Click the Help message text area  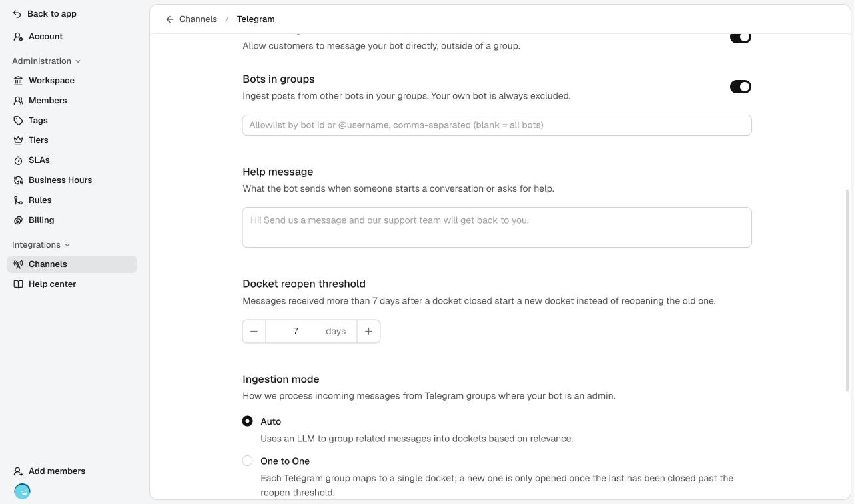tap(497, 228)
